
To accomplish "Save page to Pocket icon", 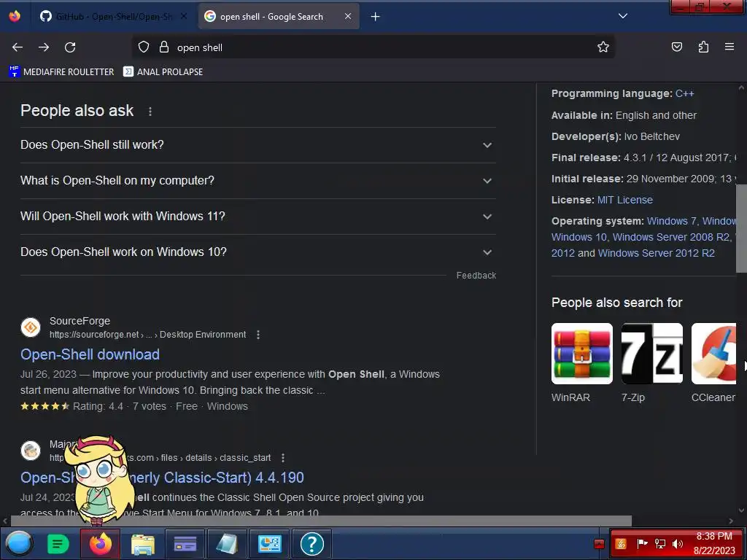I will (x=677, y=47).
